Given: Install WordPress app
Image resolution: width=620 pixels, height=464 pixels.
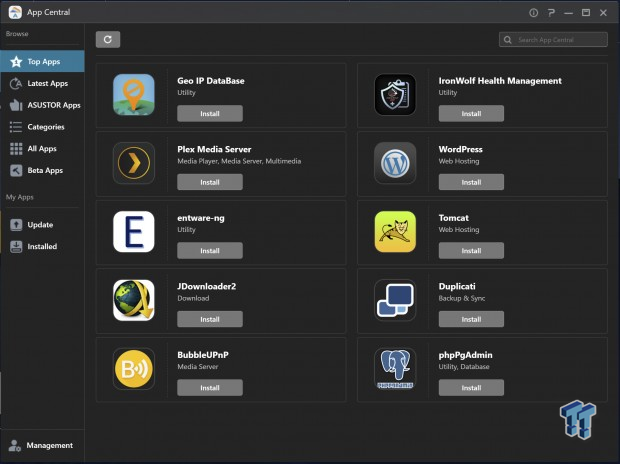Looking at the screenshot, I should click(x=471, y=182).
